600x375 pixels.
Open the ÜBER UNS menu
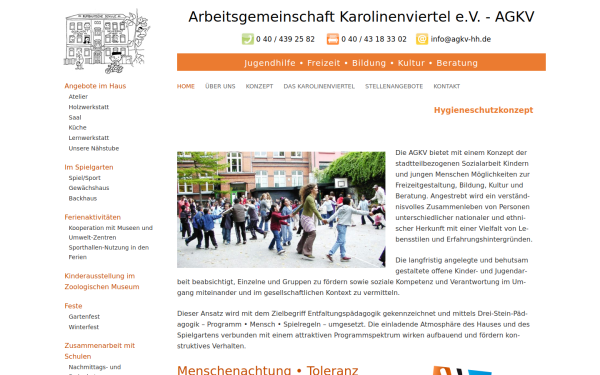(x=220, y=86)
